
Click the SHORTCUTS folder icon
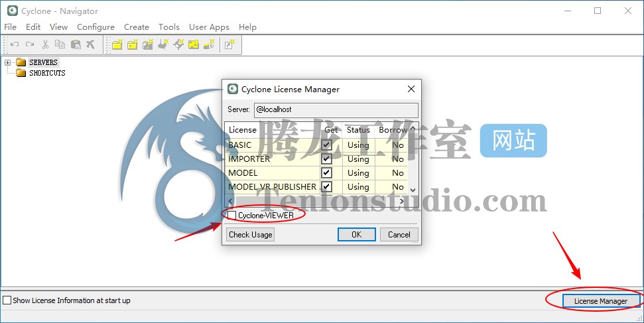pos(21,73)
